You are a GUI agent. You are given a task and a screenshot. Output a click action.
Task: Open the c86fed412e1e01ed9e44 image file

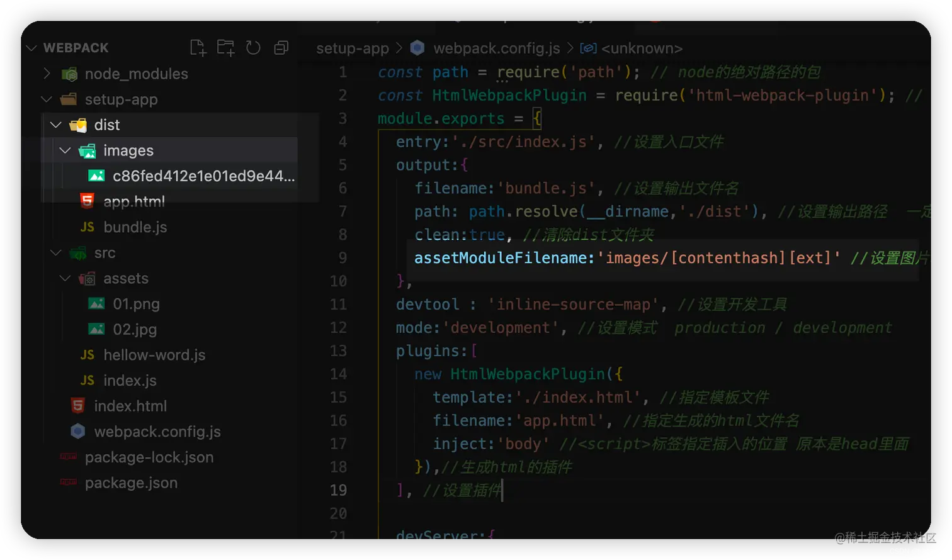tap(204, 176)
